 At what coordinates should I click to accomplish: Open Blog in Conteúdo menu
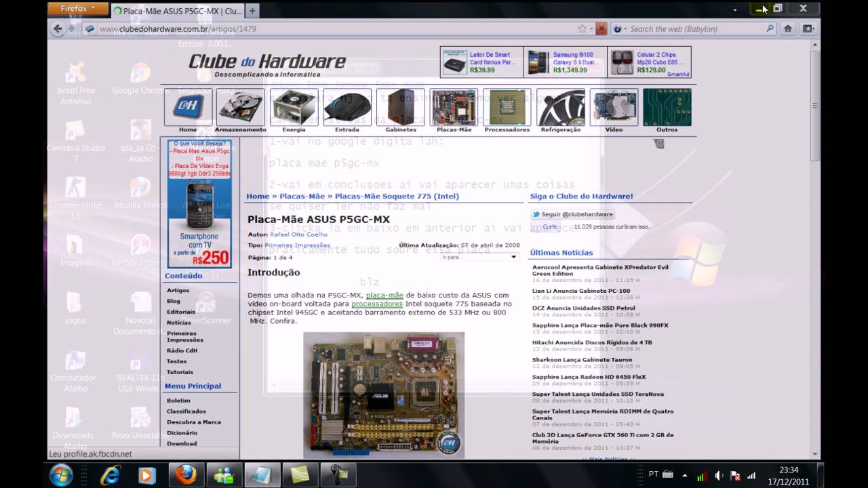coord(174,301)
